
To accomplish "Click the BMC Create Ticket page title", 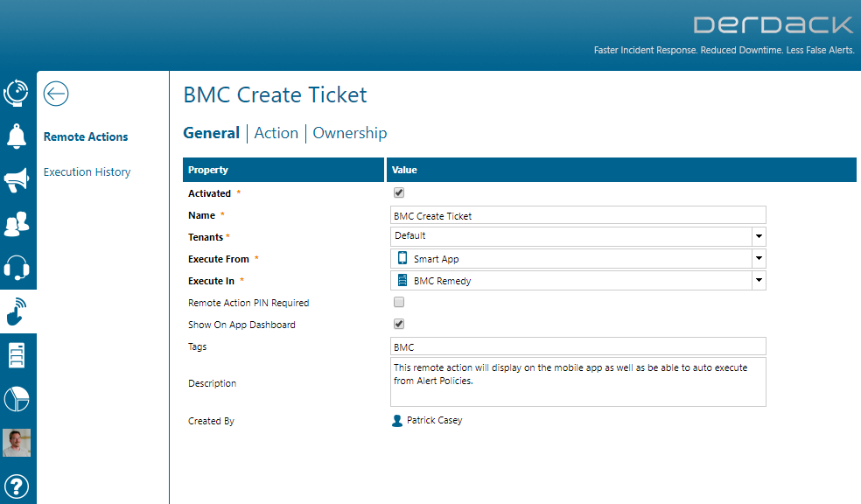I will tap(275, 95).
